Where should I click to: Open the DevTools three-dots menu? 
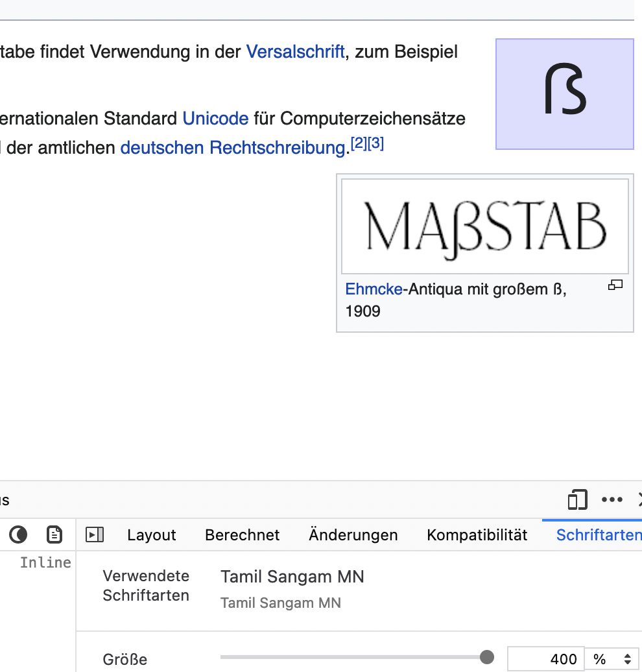[x=612, y=499]
